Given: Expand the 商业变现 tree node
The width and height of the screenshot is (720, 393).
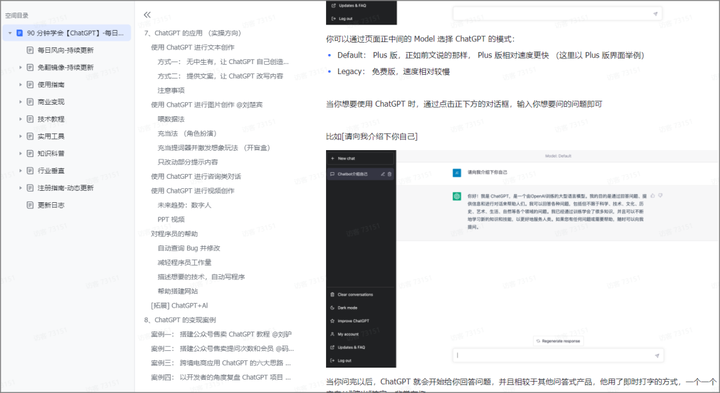Looking at the screenshot, I should [20, 102].
